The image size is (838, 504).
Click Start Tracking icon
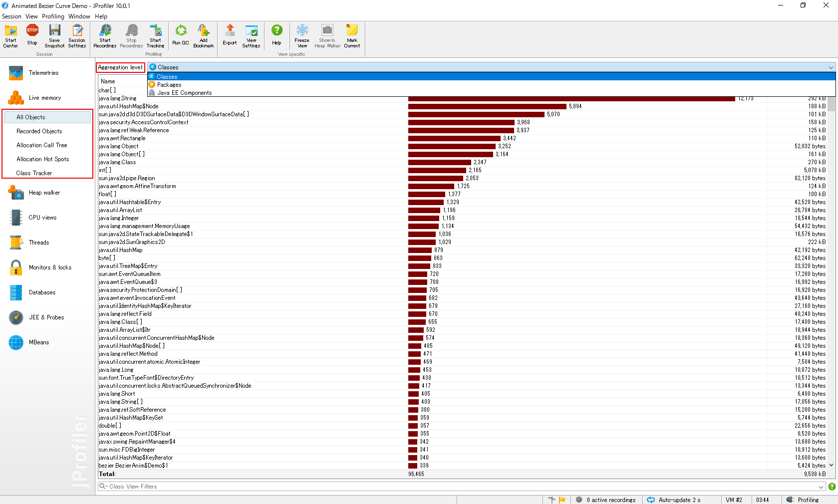pos(155,36)
